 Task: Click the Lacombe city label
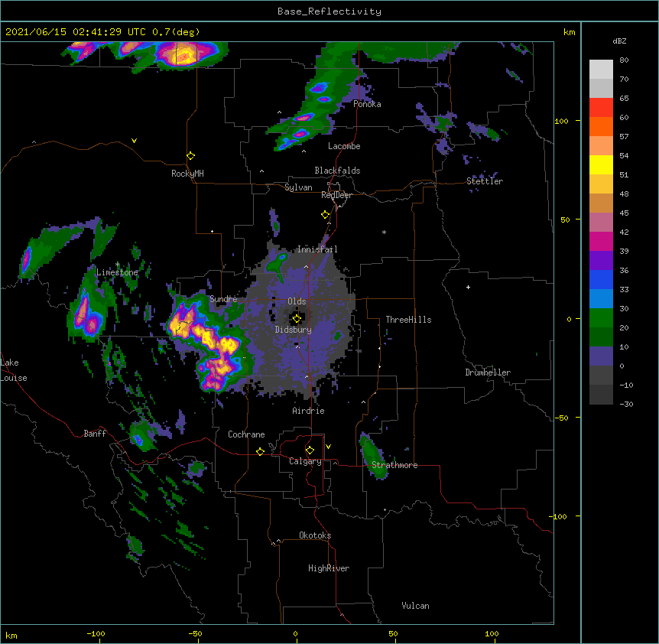click(x=344, y=146)
